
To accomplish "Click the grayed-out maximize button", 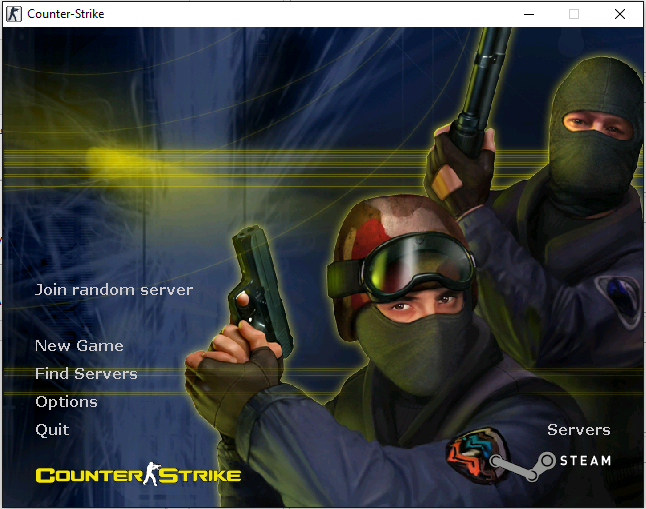I will (574, 14).
